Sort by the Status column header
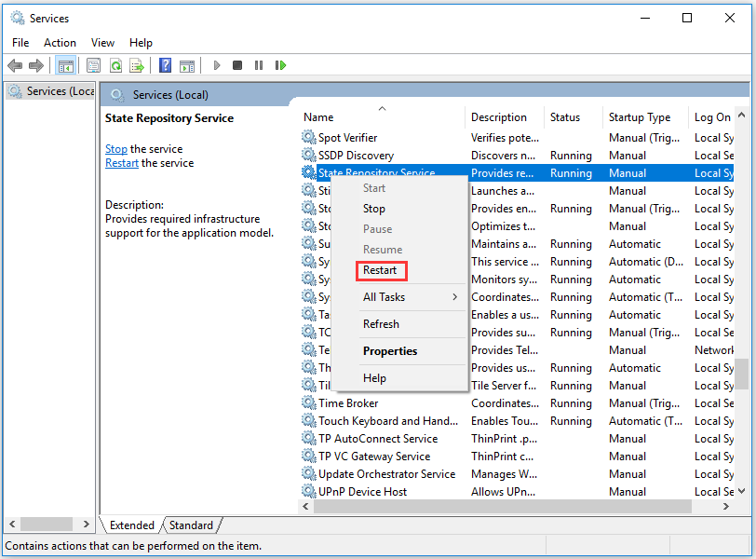This screenshot has width=756, height=559. 574,117
